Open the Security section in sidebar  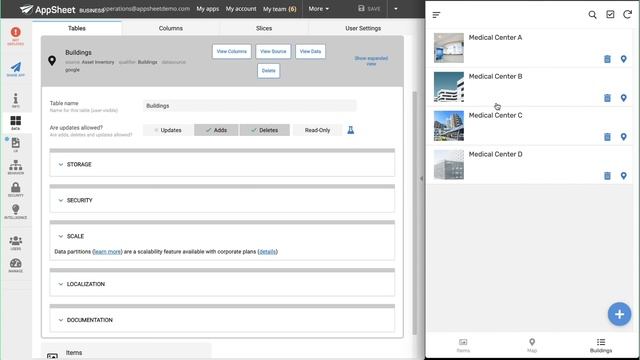[16, 189]
